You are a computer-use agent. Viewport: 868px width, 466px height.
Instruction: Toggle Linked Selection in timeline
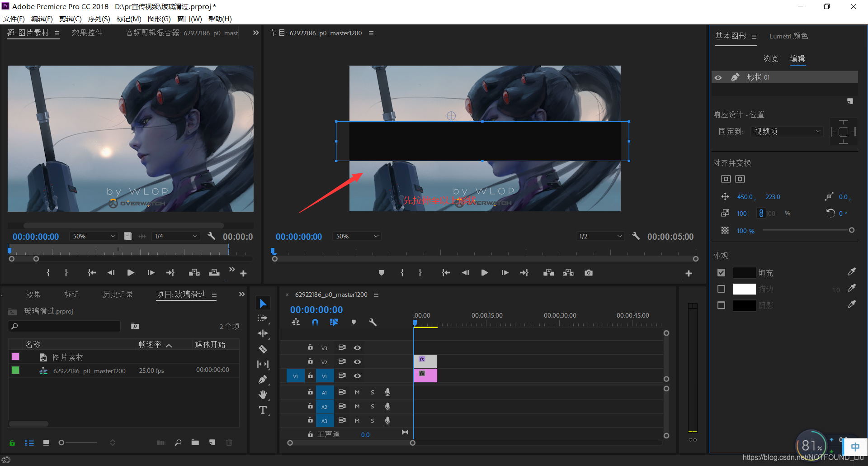(334, 322)
